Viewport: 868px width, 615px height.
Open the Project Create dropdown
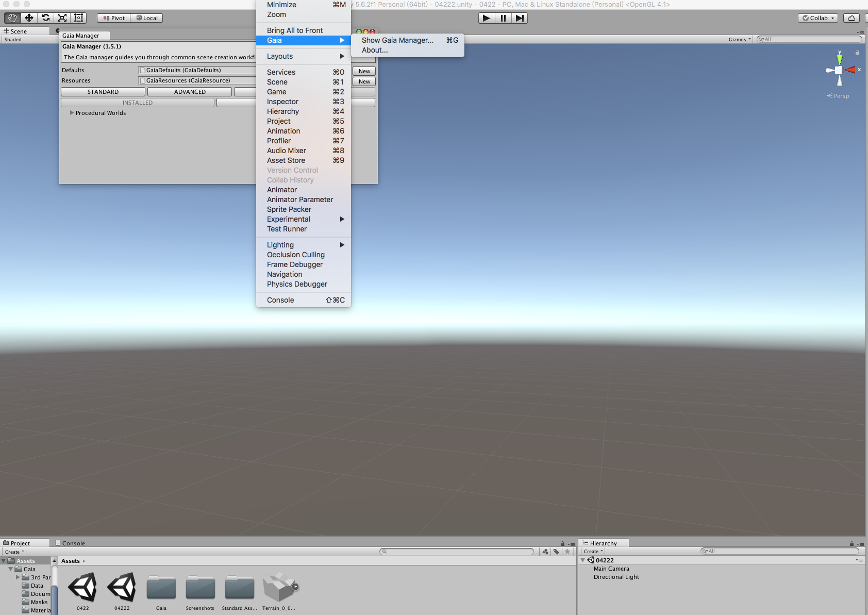14,552
